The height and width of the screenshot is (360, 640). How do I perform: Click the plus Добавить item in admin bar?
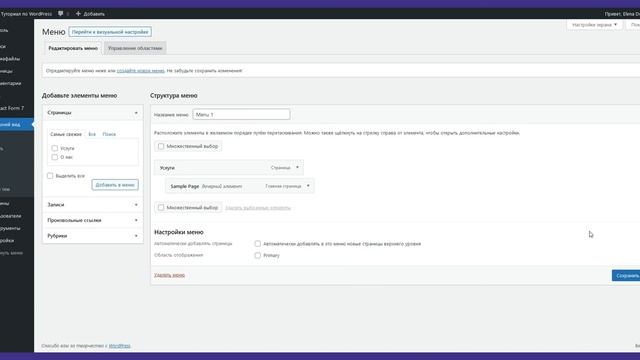point(90,13)
